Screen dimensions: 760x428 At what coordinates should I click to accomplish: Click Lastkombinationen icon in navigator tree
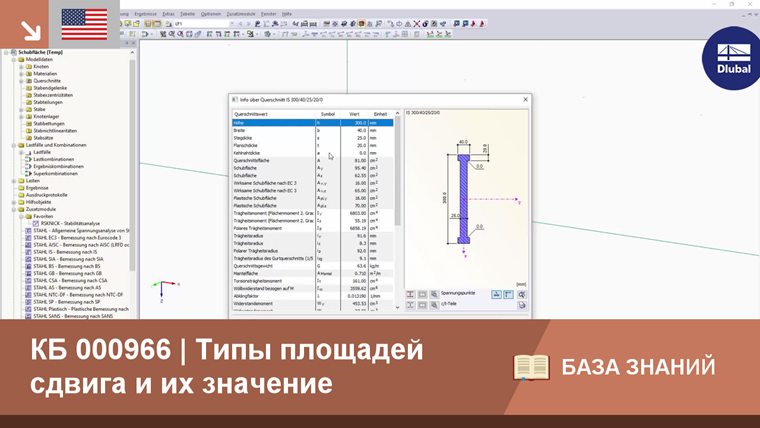(29, 159)
